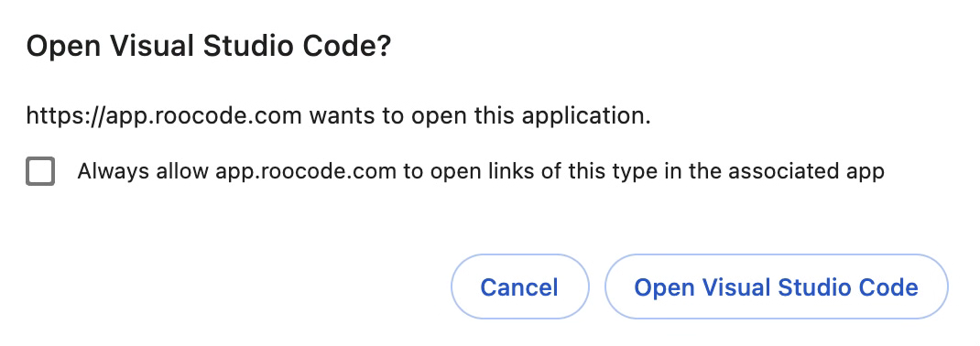Allow app.roocode.com to open VS Code

tap(777, 287)
